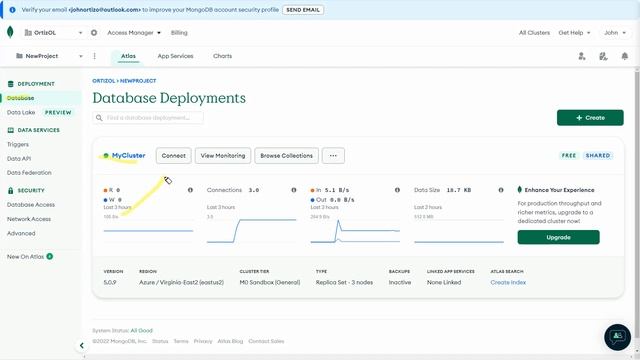Click the SEND EMAIL button
The width and height of the screenshot is (640, 360).
(x=303, y=10)
